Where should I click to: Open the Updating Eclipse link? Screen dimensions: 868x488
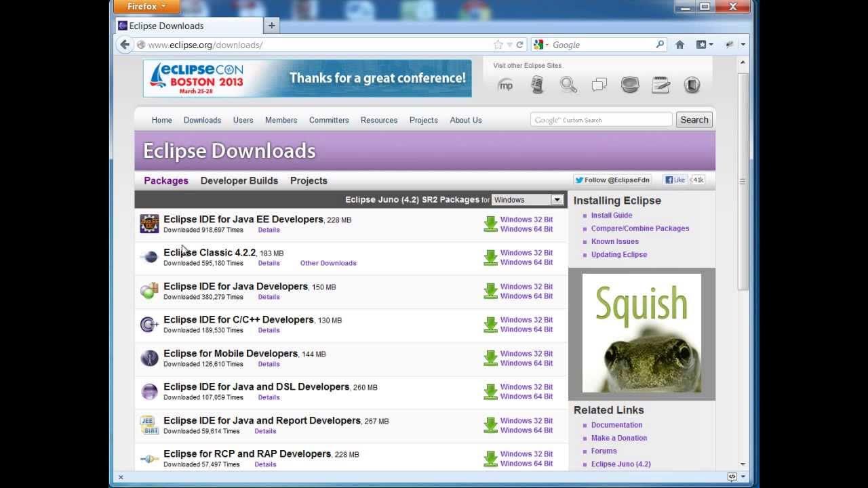(619, 255)
